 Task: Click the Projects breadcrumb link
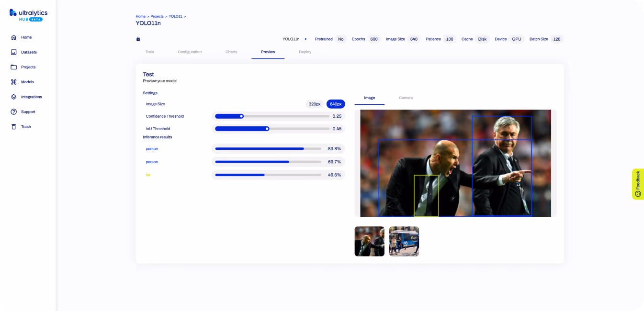pyautogui.click(x=157, y=16)
